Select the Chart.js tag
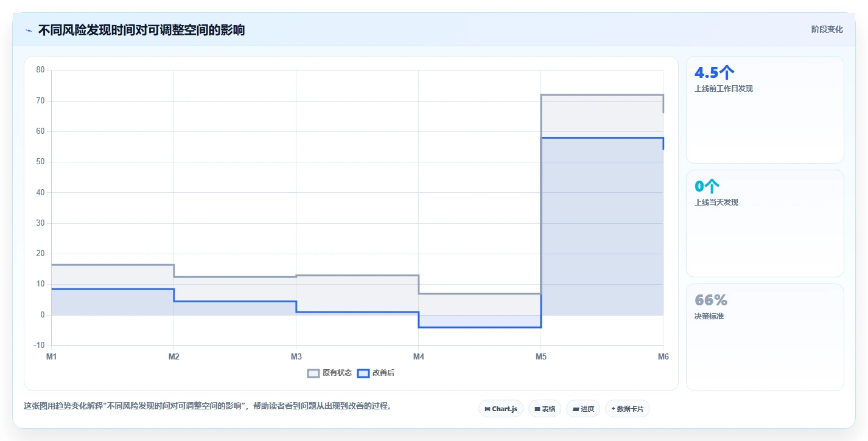Image resolution: width=868 pixels, height=441 pixels. coord(501,409)
